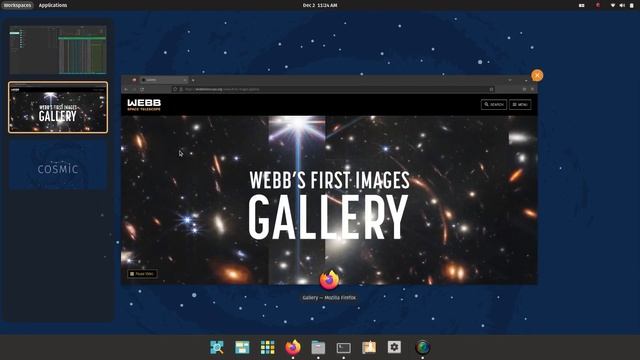Viewport: 640px width, 360px height.
Task: Click the 'WEBB'S FIRST IMAGES' heading
Action: (x=329, y=180)
